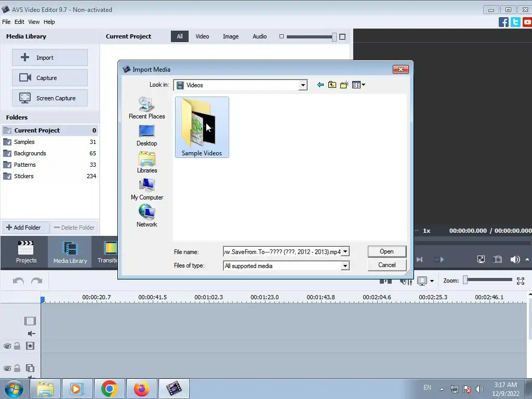Filter the media library by Audio
The width and height of the screenshot is (532, 399).
click(260, 36)
